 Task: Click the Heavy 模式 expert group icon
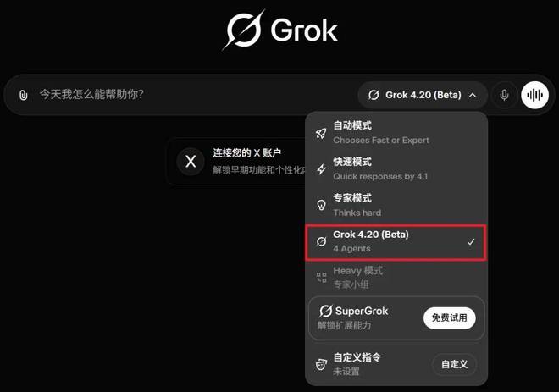click(x=321, y=277)
